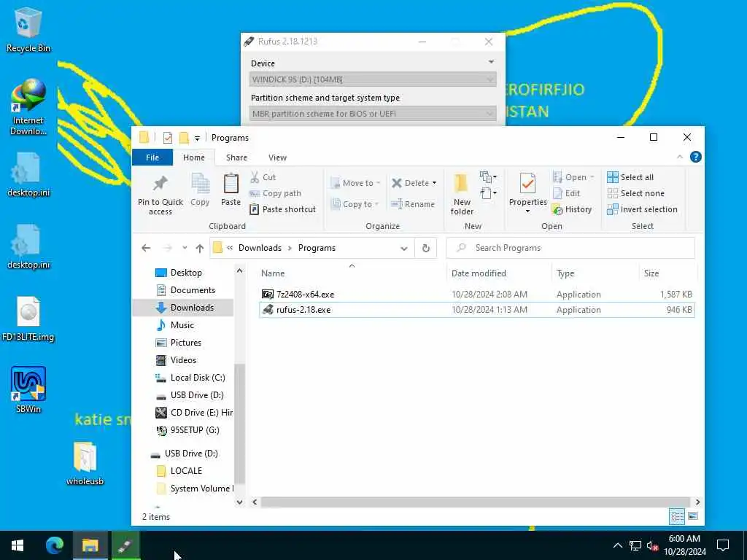Open file History from ribbon
This screenshot has width=747, height=560.
tap(572, 209)
